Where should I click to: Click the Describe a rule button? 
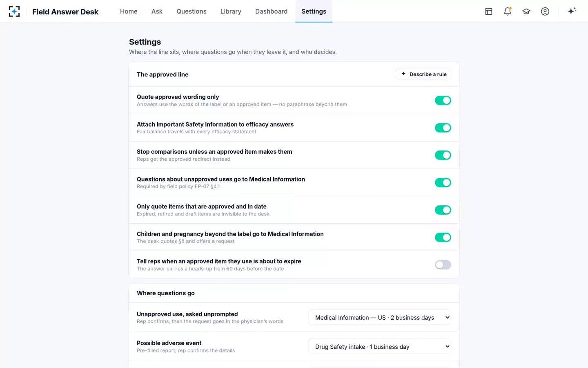coord(423,74)
